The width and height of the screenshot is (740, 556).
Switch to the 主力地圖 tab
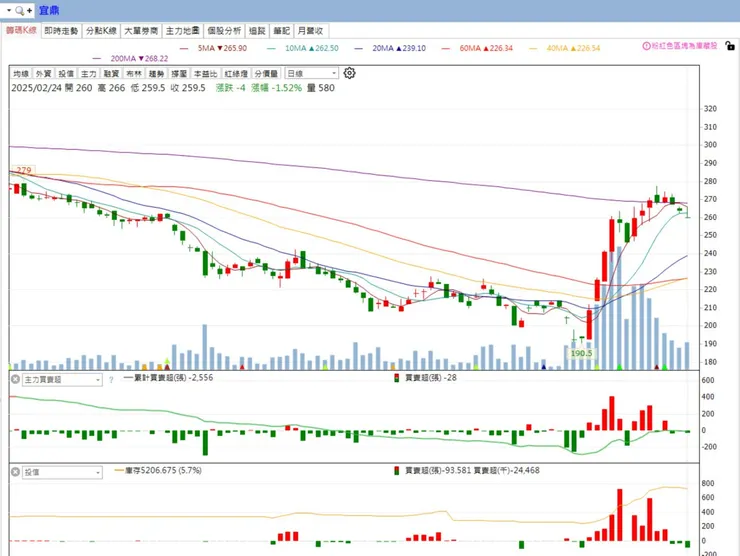click(x=182, y=31)
